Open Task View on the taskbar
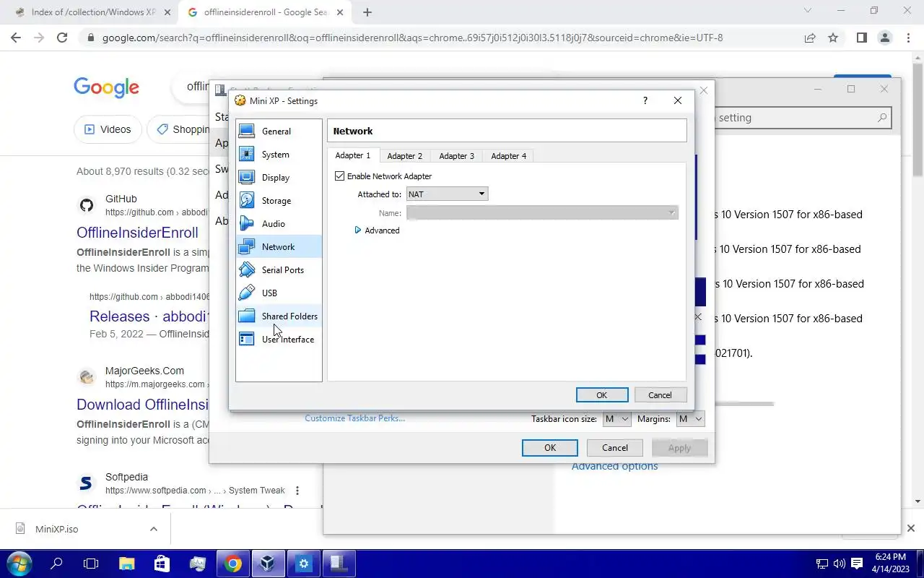Screen dimensions: 924x578 pyautogui.click(x=91, y=564)
